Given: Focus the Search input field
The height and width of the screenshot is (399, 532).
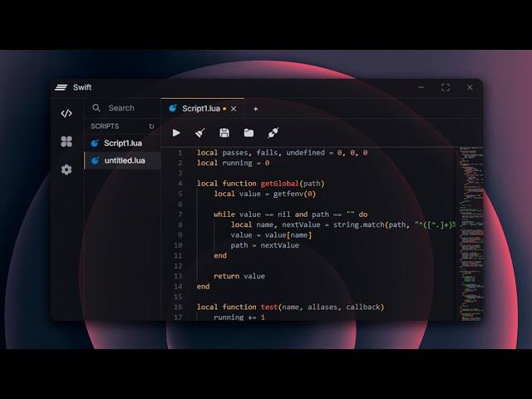Looking at the screenshot, I should point(122,108).
